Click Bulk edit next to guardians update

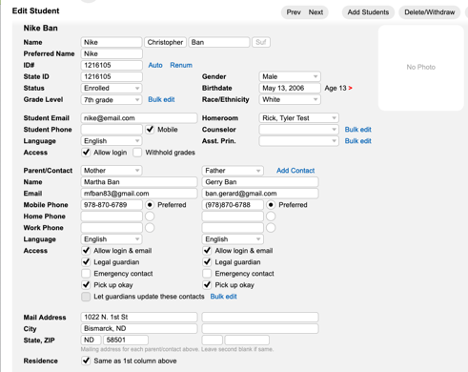[x=224, y=296]
